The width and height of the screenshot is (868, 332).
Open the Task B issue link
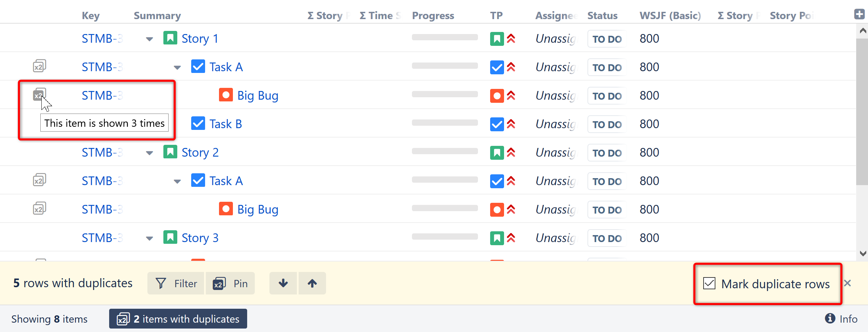(x=226, y=124)
